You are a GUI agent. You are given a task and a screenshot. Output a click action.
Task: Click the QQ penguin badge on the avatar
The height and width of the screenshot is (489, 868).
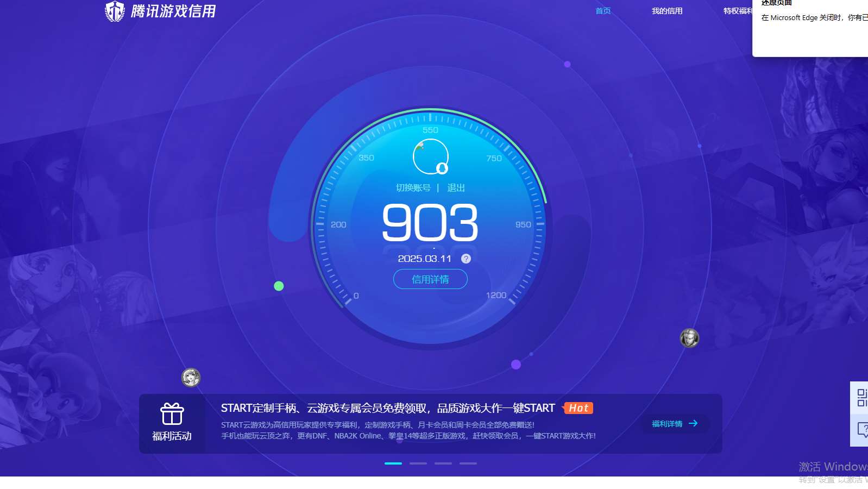click(442, 168)
